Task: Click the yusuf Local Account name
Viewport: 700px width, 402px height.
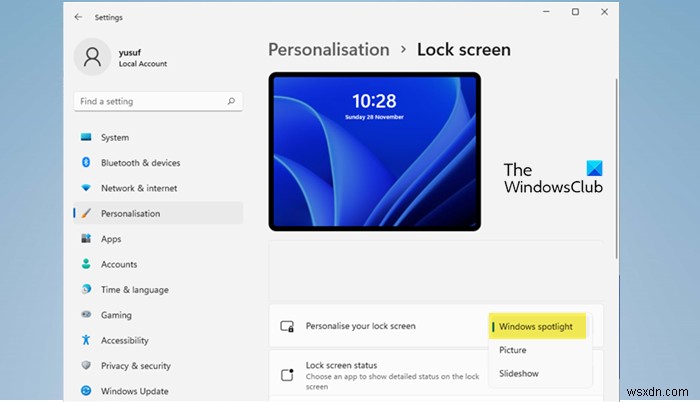Action: [142, 58]
